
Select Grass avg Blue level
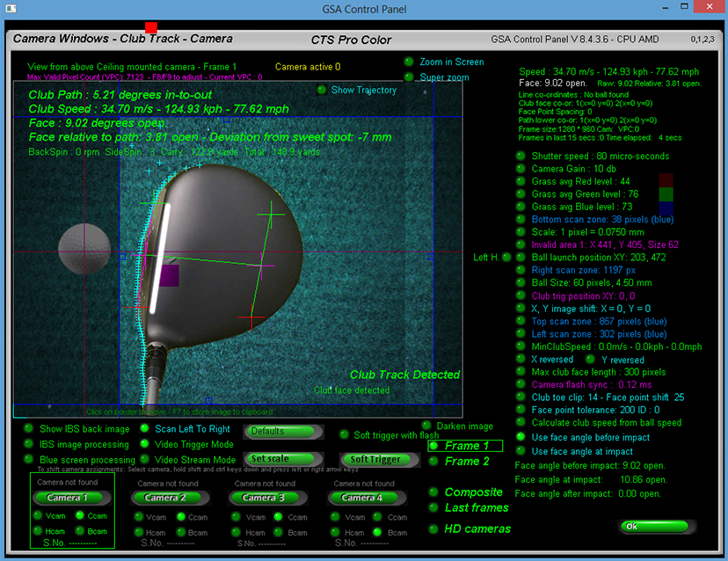point(521,206)
